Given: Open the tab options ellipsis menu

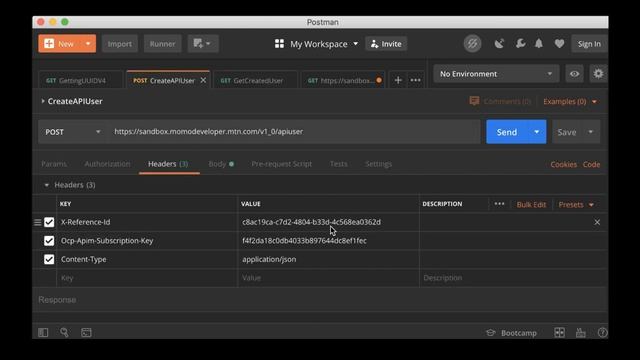Looking at the screenshot, I should [x=416, y=80].
